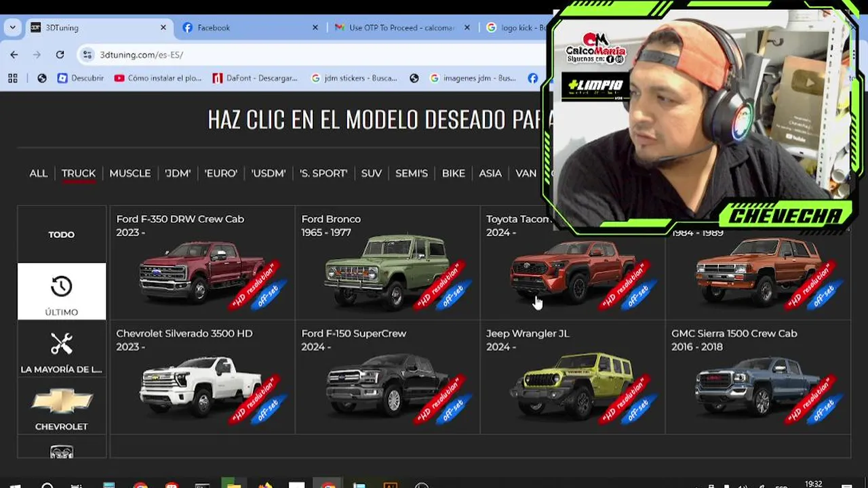Screen dimensions: 868x488
Task: Close the Facebook tab
Action: click(x=315, y=28)
